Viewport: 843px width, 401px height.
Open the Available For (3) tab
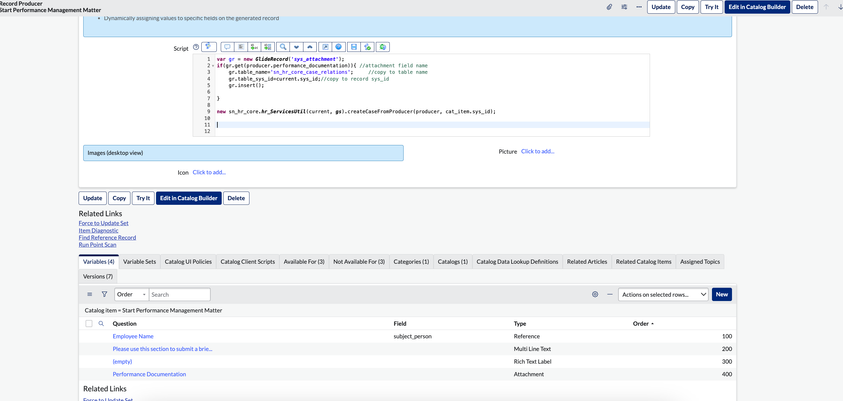304,262
